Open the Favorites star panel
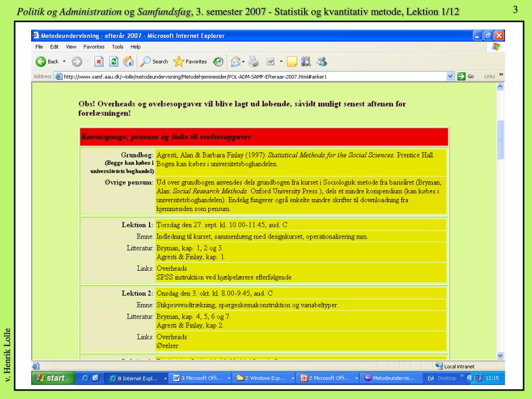 click(190, 61)
